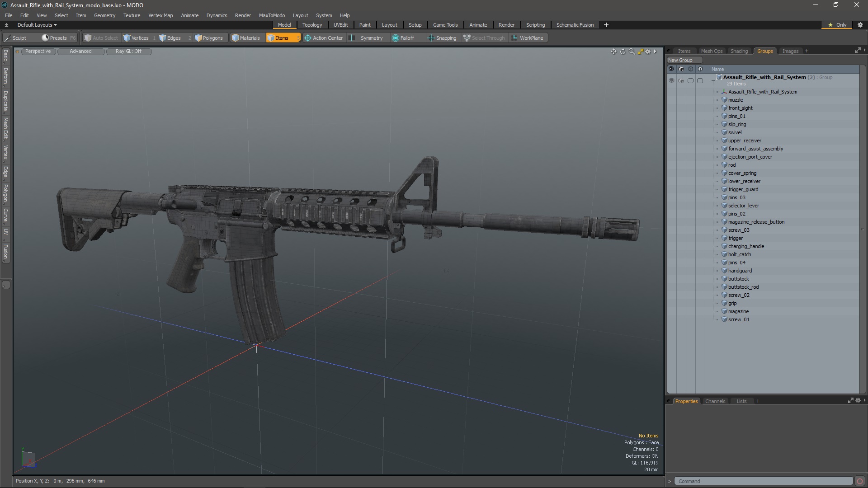868x488 pixels.
Task: Open the Vertex Map menu
Action: [x=160, y=15]
